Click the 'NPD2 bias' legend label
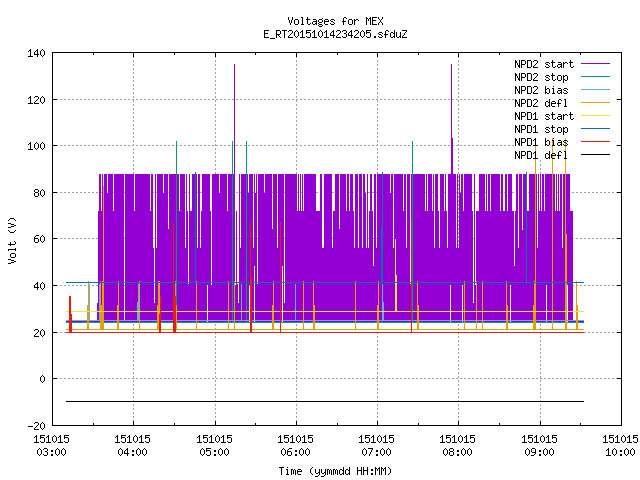Viewport: 640px width, 480px height. tap(541, 90)
